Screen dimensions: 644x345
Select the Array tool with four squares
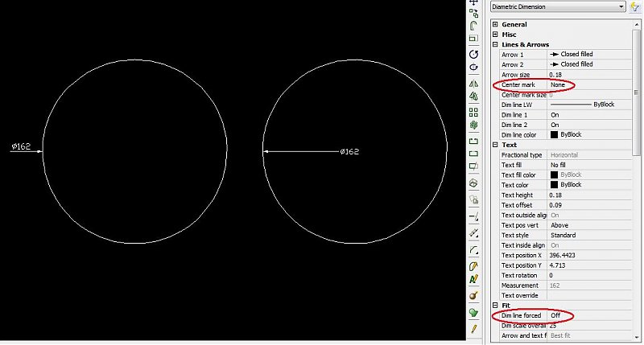pos(473,113)
